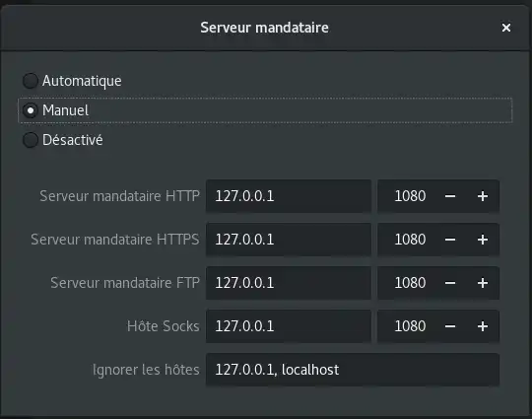The width and height of the screenshot is (532, 419).
Task: Click the HTTPS proxy address field
Action: (289, 240)
